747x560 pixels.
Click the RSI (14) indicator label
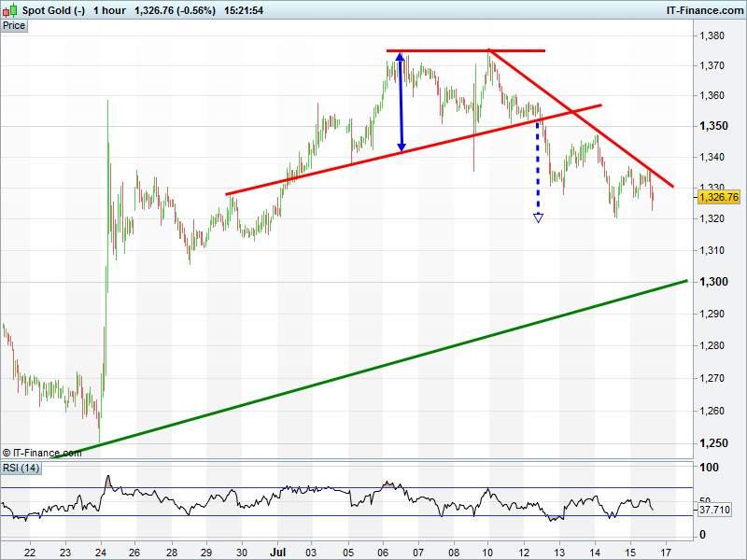(21, 468)
